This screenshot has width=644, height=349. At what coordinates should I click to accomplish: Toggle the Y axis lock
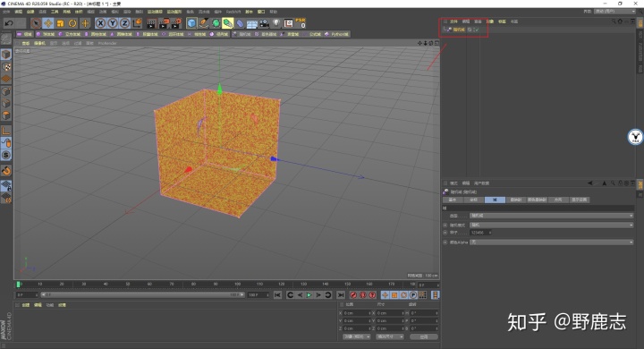click(113, 23)
